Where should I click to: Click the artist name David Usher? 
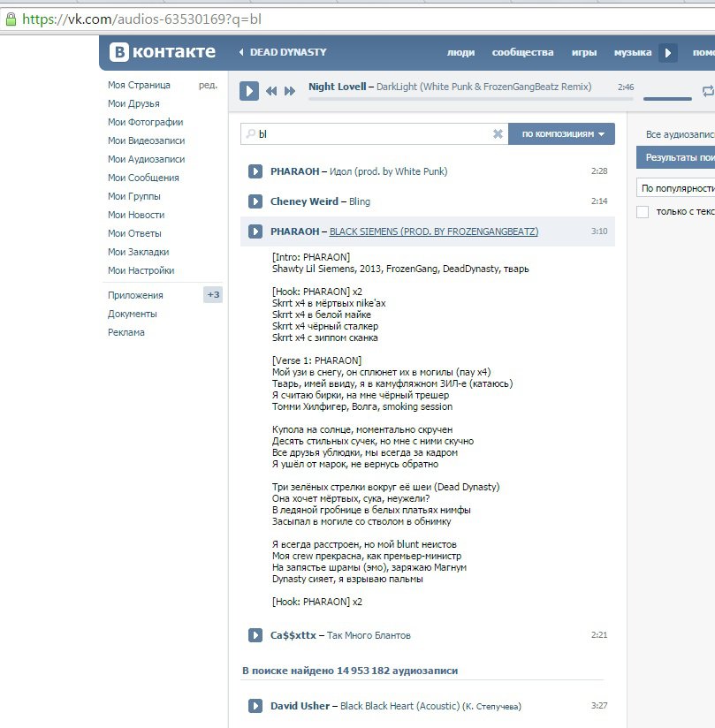[x=300, y=706]
